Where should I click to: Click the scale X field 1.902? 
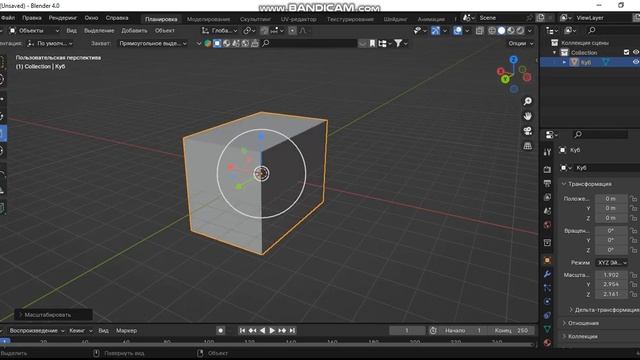[611, 275]
